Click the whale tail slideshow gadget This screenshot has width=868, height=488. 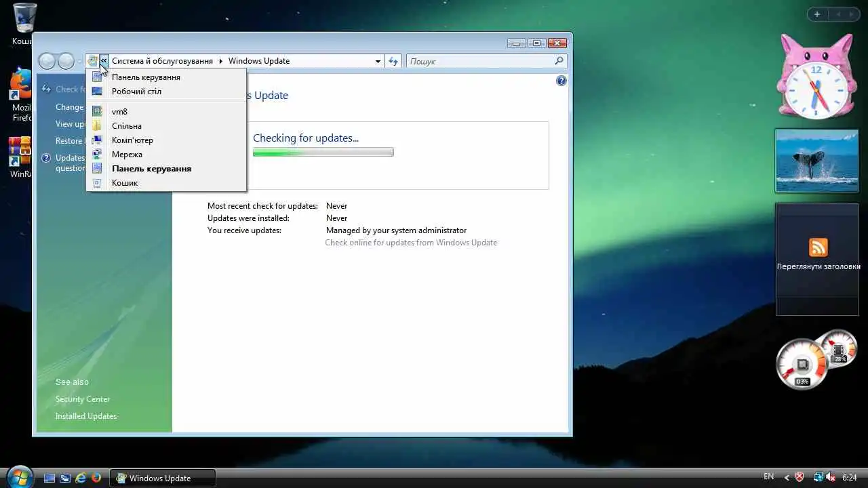tap(816, 161)
